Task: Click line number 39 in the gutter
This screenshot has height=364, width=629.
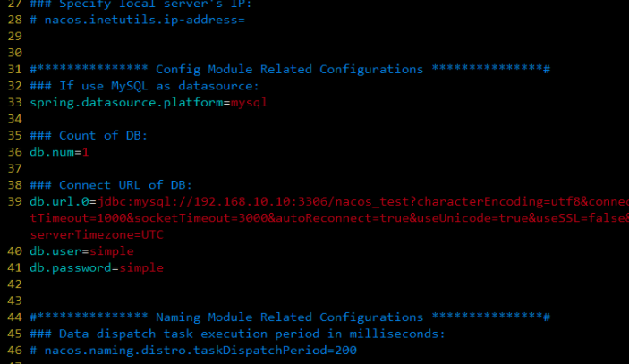Action: click(x=15, y=201)
